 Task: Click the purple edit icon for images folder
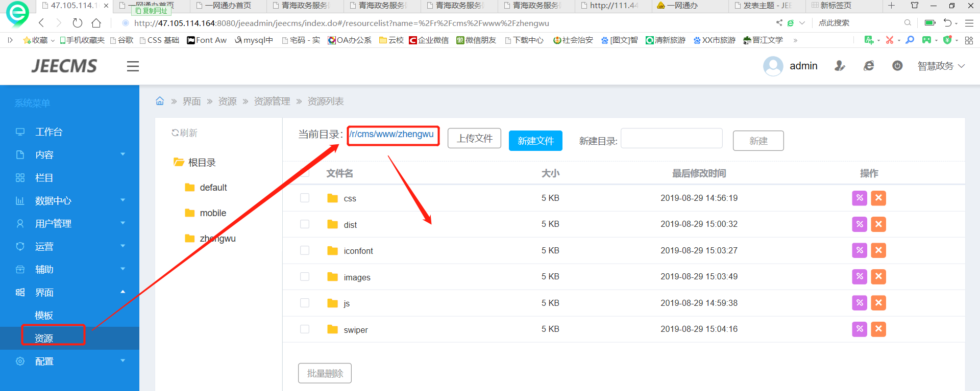pos(860,277)
